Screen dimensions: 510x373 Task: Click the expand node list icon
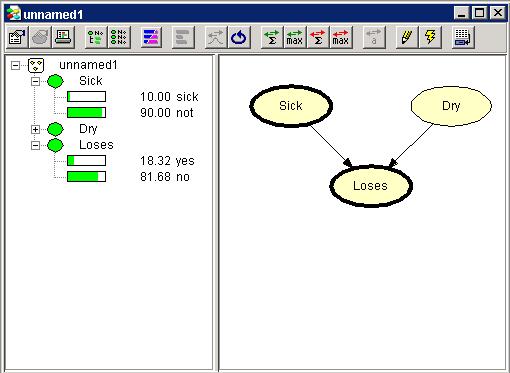pyautogui.click(x=96, y=37)
